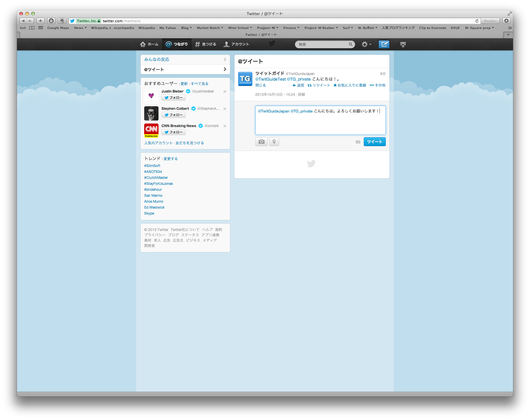Open Google Maps bookmark
The image size is (530, 420).
pos(58,28)
